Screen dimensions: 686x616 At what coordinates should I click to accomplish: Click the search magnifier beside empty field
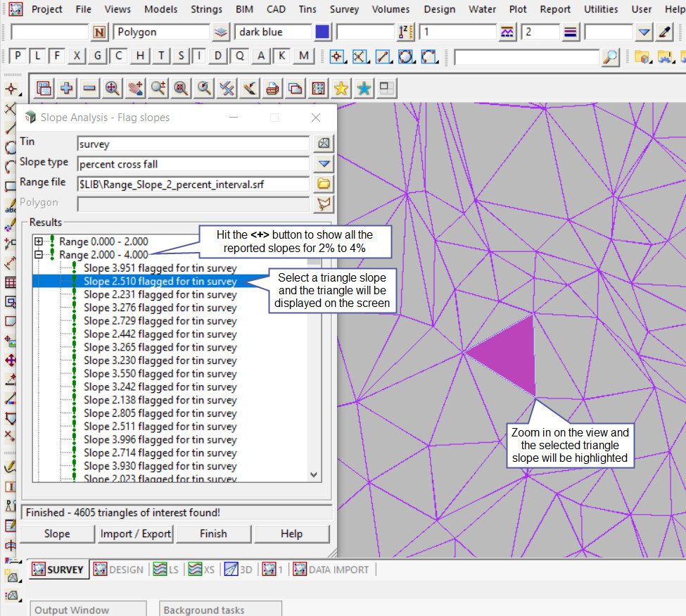(x=611, y=57)
